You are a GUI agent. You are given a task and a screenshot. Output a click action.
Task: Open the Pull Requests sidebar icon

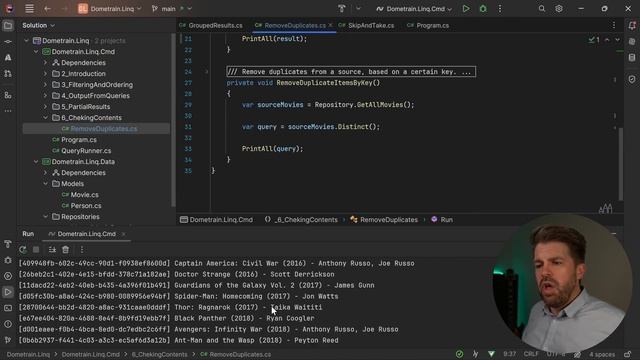pyautogui.click(x=8, y=73)
